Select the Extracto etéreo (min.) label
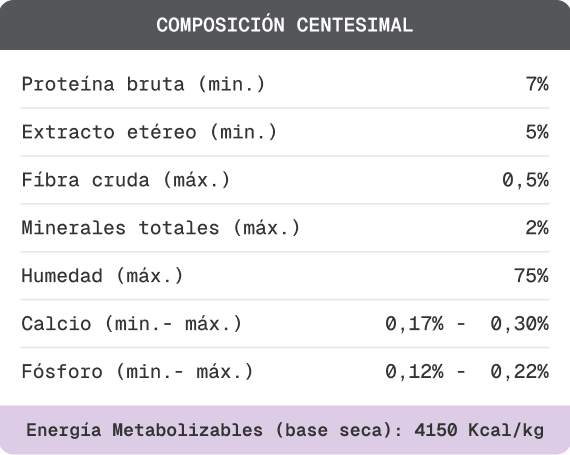 (149, 132)
